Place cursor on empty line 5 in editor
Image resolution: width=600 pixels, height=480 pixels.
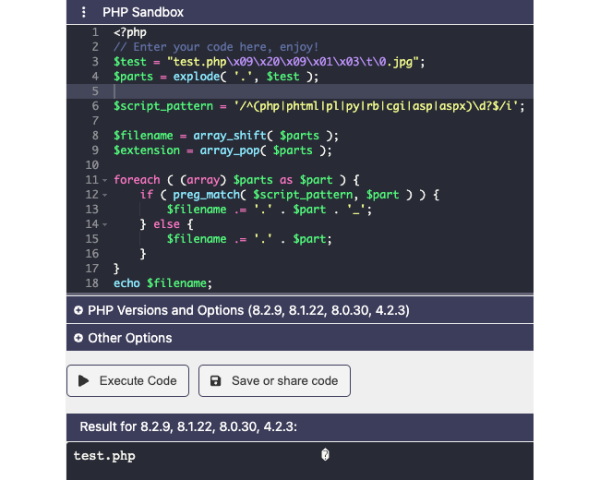(300, 91)
